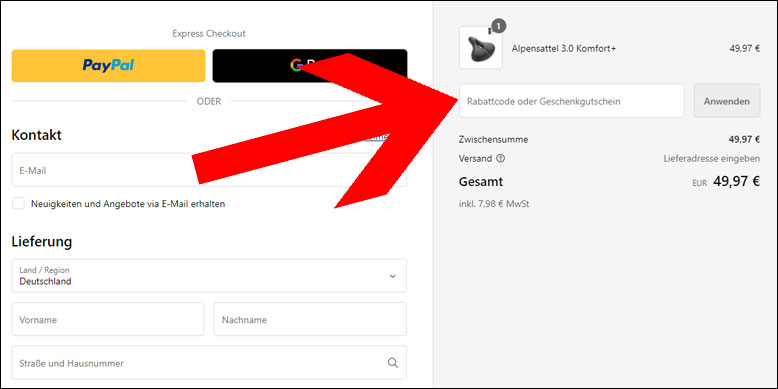This screenshot has width=778, height=389.
Task: Click the Kontakt section heading
Action: click(36, 135)
